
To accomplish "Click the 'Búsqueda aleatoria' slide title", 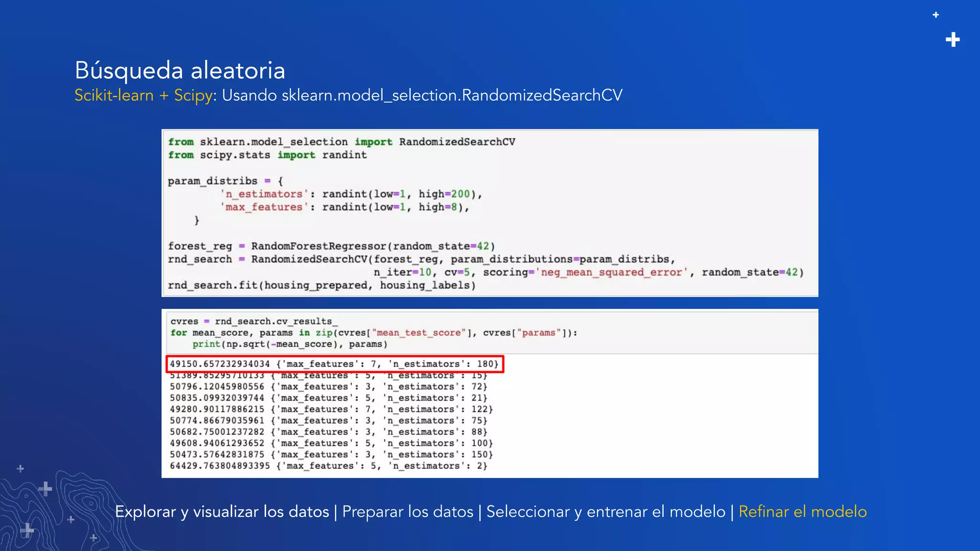I will point(180,71).
